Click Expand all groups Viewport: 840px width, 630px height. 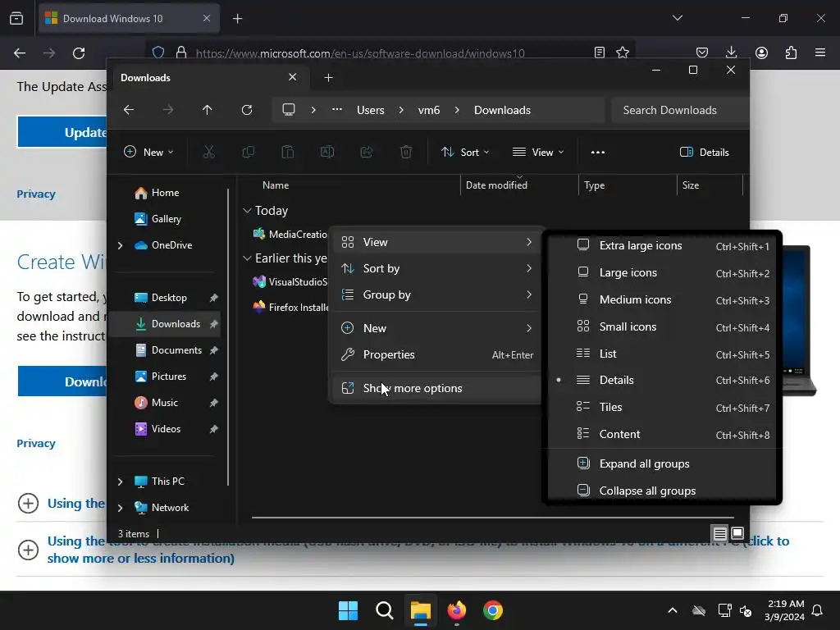pyautogui.click(x=662, y=464)
